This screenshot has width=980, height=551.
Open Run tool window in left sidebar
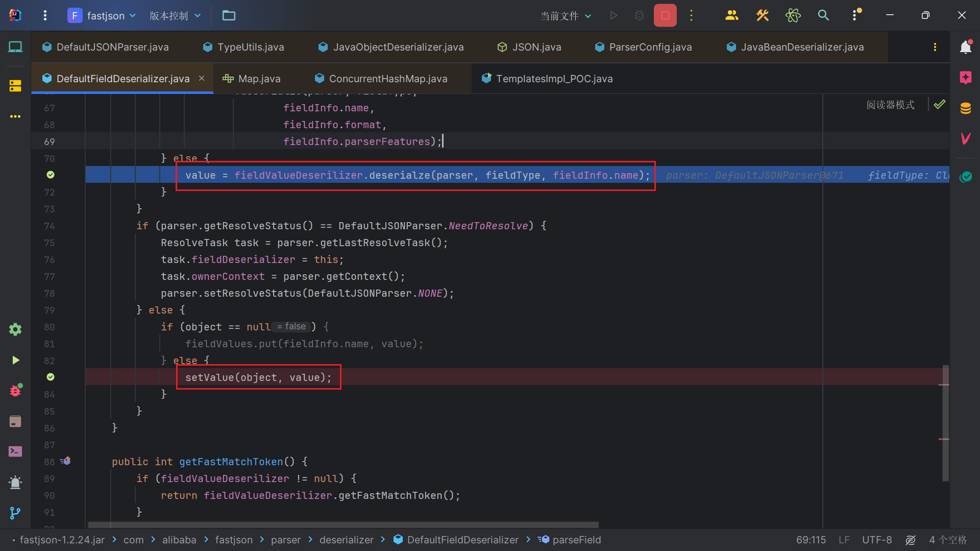pyautogui.click(x=15, y=360)
